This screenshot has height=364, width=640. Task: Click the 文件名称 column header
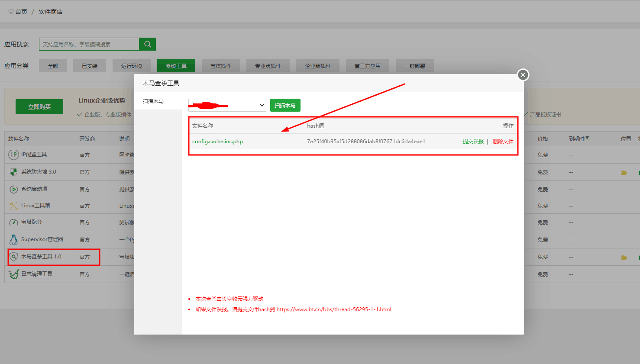(x=203, y=126)
